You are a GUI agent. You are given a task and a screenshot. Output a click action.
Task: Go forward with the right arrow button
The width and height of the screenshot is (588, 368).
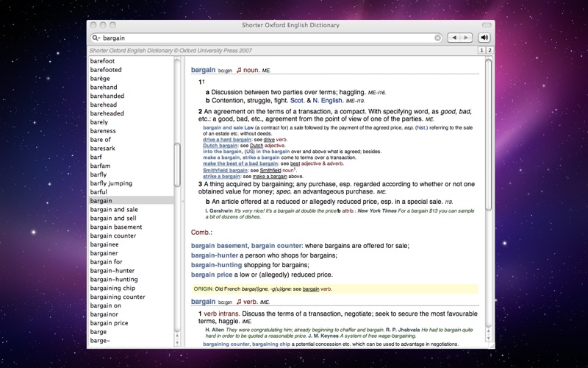click(466, 38)
